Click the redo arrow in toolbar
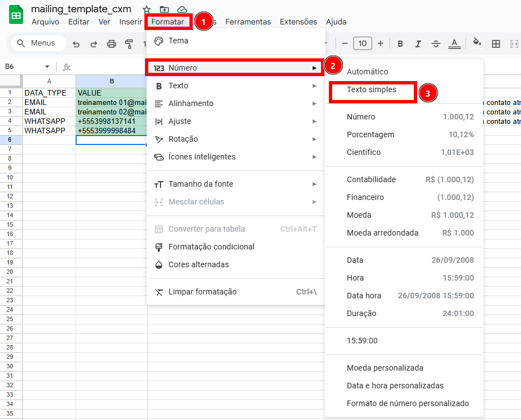Screen dimensions: 521x420 point(94,43)
